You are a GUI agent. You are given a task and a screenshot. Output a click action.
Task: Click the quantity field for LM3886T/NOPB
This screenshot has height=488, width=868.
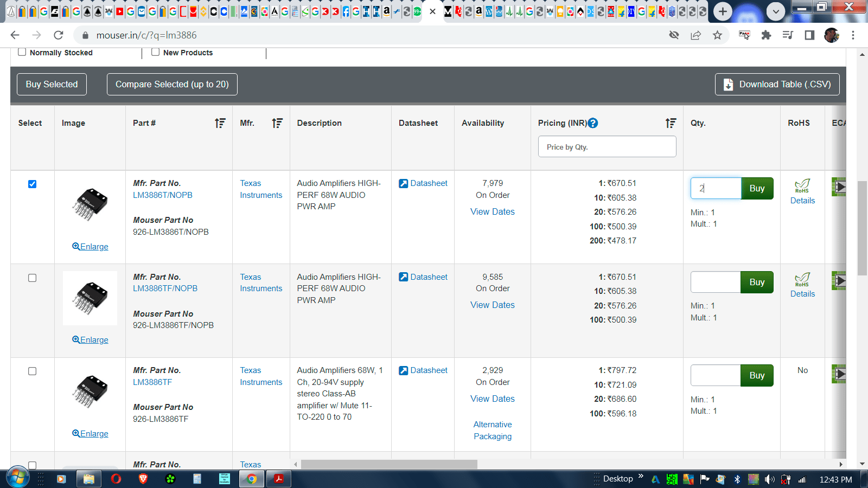716,188
